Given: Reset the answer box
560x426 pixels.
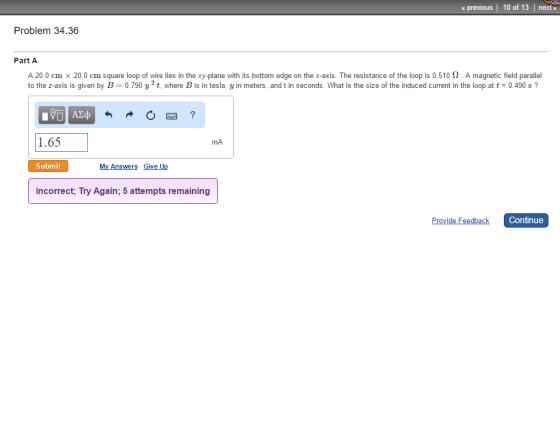Looking at the screenshot, I should coord(150,115).
